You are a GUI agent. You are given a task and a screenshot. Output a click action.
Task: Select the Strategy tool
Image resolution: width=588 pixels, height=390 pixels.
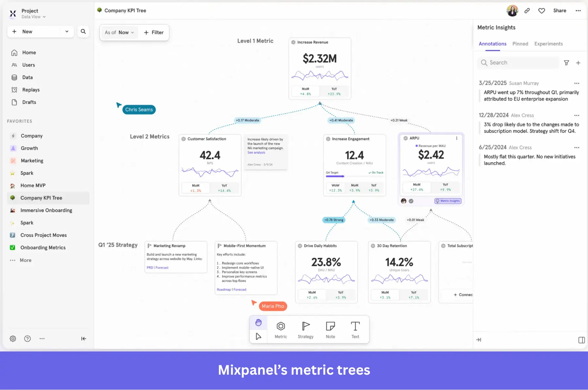(305, 329)
